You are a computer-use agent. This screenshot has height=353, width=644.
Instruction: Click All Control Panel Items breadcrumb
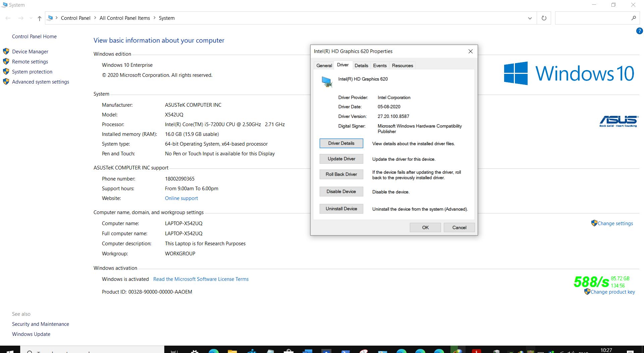click(x=125, y=18)
